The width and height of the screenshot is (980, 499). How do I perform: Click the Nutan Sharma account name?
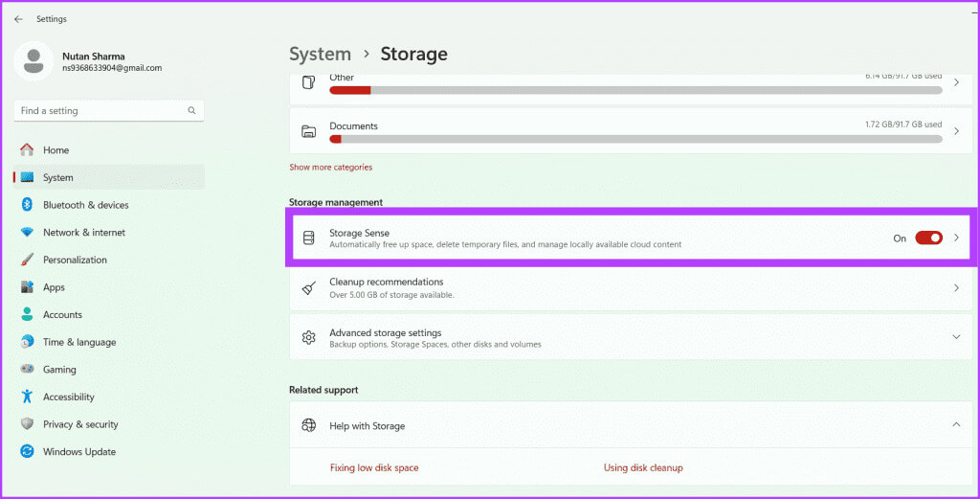[94, 57]
